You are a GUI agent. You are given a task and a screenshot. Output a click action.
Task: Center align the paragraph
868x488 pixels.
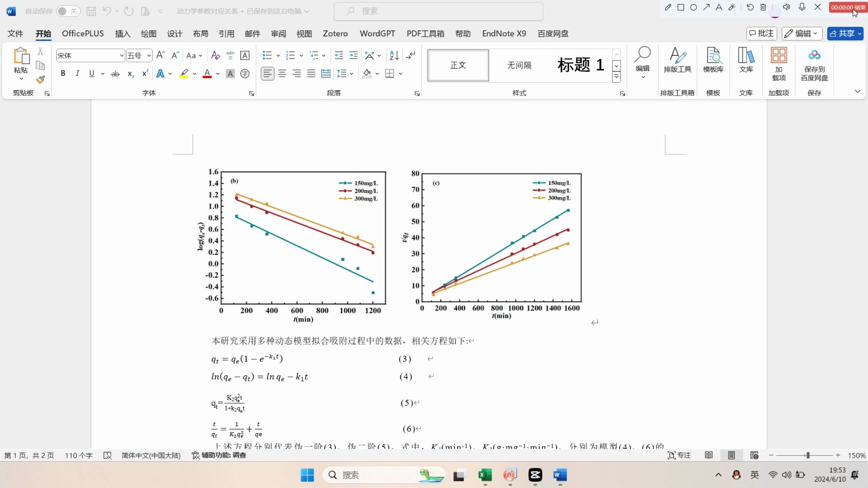pos(282,74)
